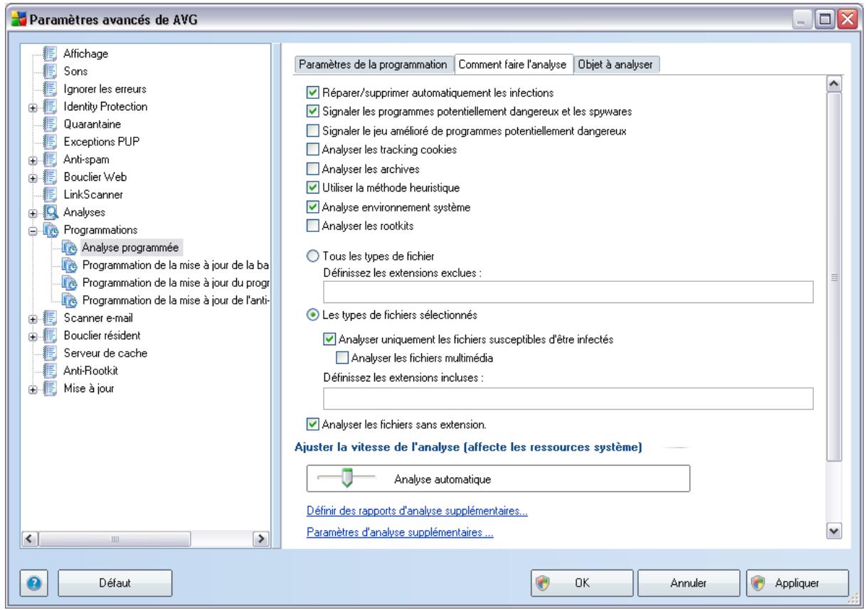Open Paramètres d'analyse supplémentaires link
Viewport: 868px width, 610px height.
click(x=401, y=532)
